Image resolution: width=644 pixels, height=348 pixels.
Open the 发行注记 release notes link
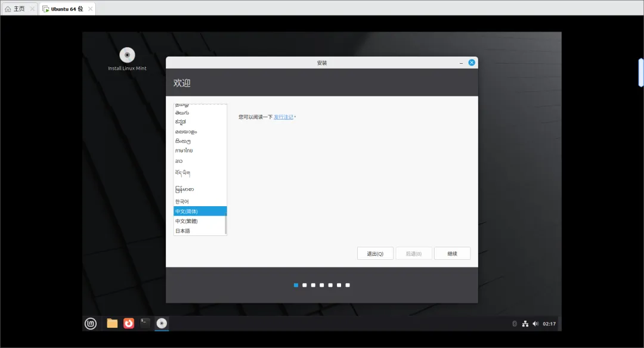click(x=283, y=117)
